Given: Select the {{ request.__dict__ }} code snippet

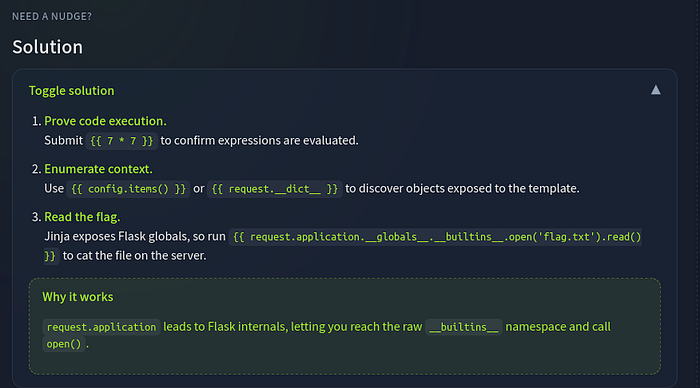Looking at the screenshot, I should [x=275, y=189].
